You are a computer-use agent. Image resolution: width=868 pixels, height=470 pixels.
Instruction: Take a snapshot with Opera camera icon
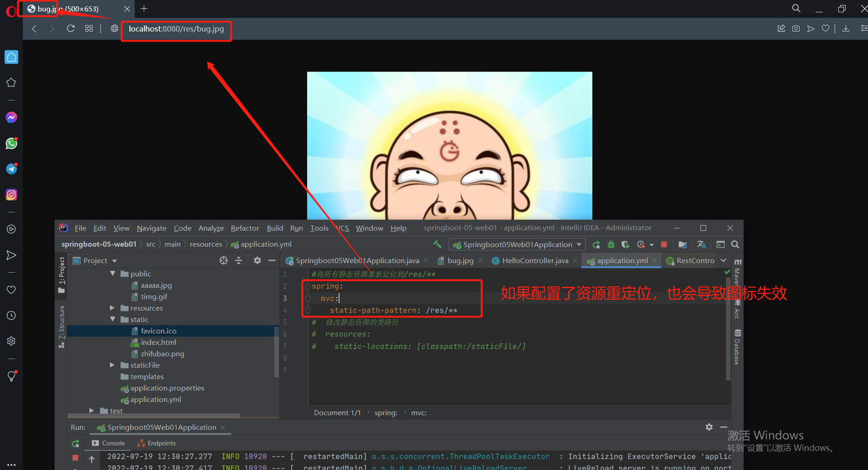click(796, 29)
